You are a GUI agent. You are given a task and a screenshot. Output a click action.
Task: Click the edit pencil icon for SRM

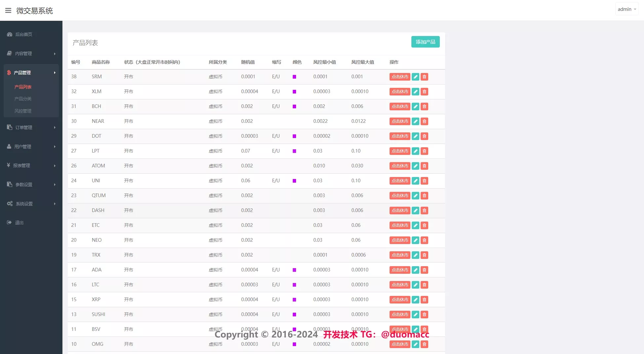pyautogui.click(x=415, y=77)
